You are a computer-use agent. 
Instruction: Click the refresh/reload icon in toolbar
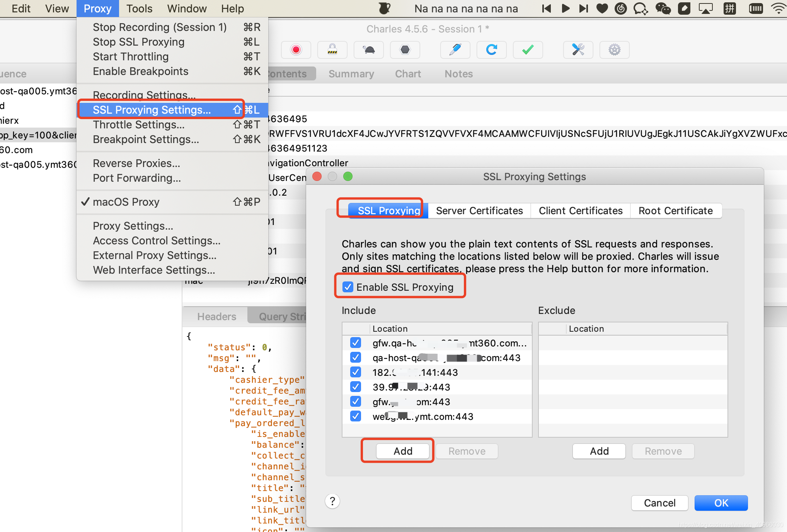coord(491,49)
